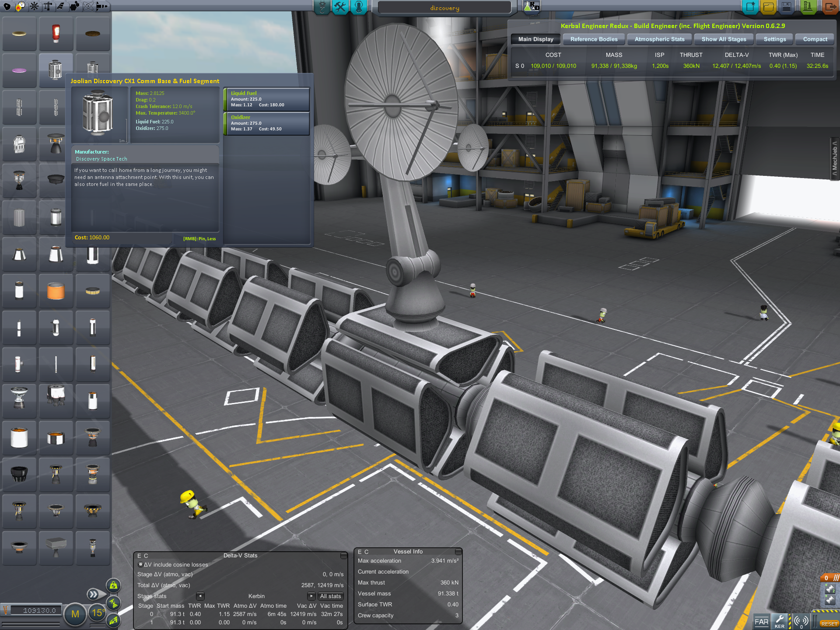Screen dimensions: 840x630
Task: Pick the red fire extinguisher-like part
Action: [x=56, y=34]
